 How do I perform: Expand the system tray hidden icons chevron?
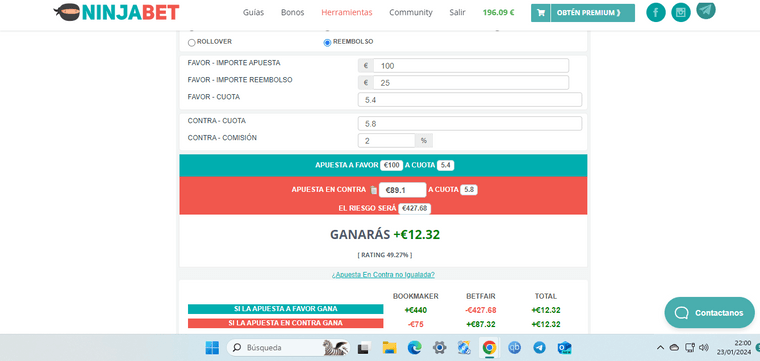click(x=660, y=347)
